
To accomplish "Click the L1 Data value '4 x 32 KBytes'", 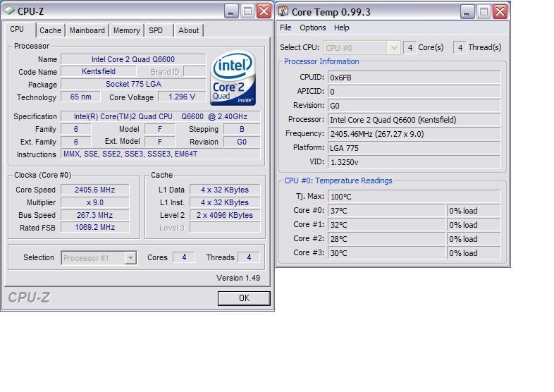I will tap(225, 190).
